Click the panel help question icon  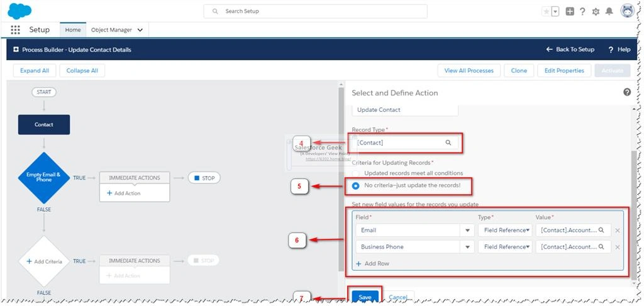click(627, 92)
